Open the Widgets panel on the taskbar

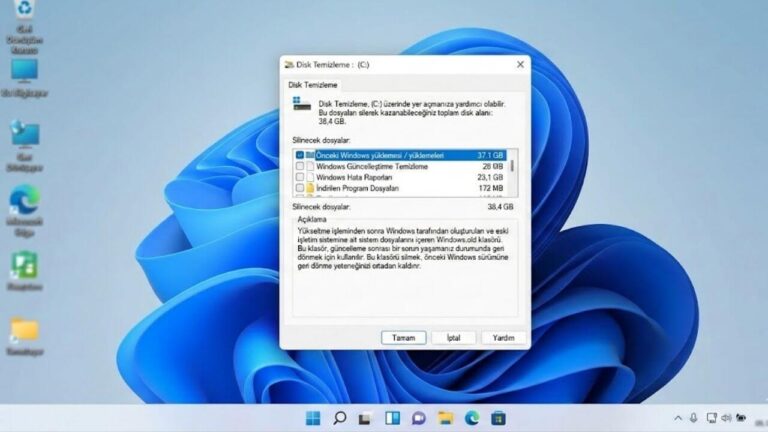click(x=392, y=418)
